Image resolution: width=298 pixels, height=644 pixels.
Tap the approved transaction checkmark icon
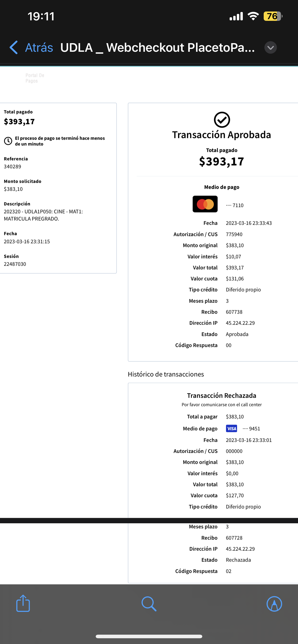click(222, 120)
